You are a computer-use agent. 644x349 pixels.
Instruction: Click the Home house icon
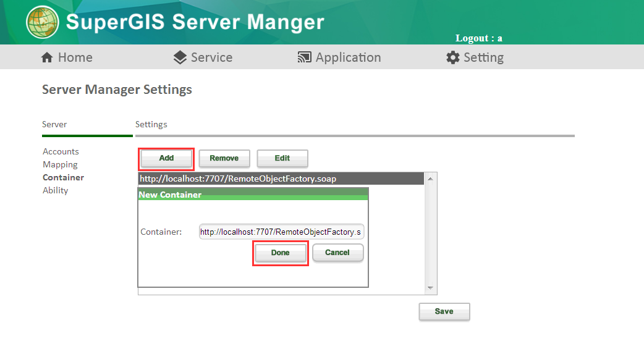pyautogui.click(x=47, y=57)
